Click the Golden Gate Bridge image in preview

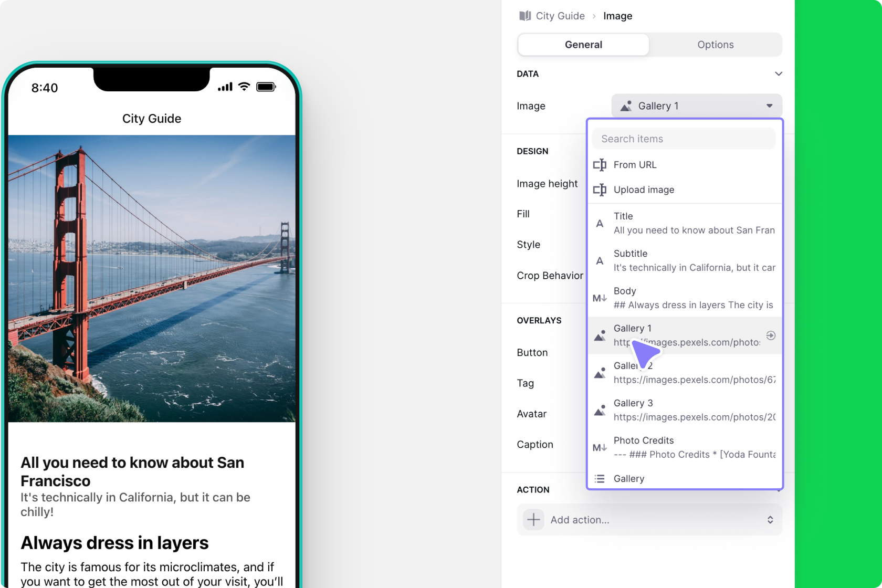coord(152,278)
